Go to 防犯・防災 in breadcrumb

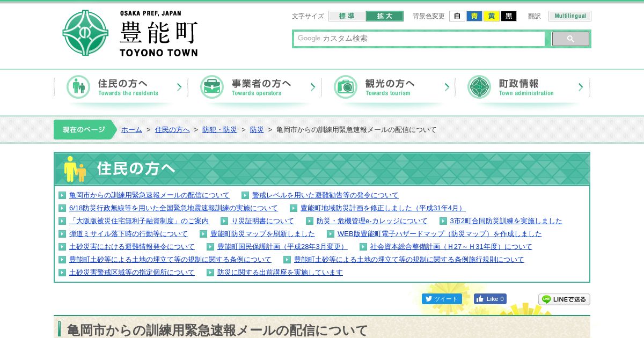[x=219, y=130]
